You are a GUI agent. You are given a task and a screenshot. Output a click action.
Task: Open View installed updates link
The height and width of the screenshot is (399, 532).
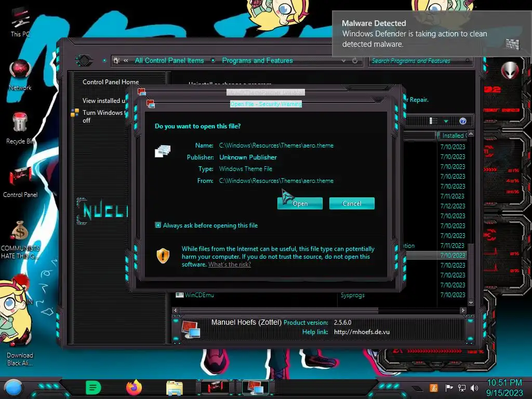(x=104, y=100)
